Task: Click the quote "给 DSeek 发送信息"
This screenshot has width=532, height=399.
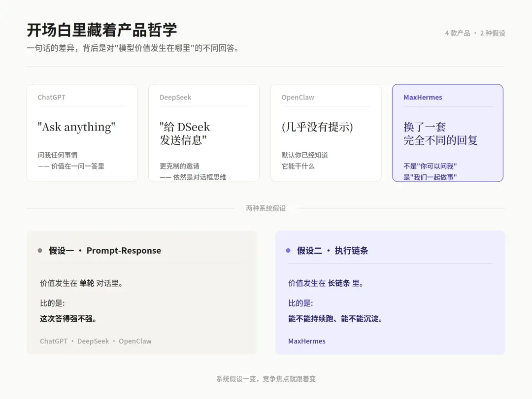Action: (185, 133)
